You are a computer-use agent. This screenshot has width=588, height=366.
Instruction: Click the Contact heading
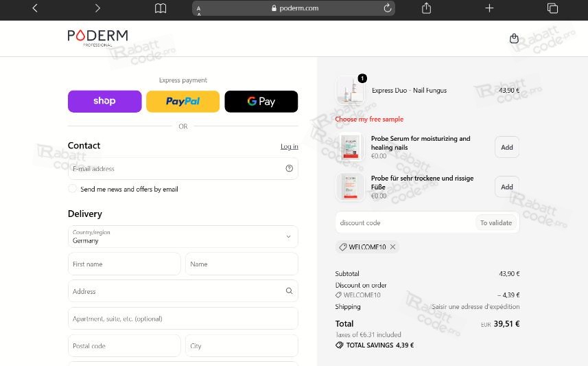coord(84,146)
